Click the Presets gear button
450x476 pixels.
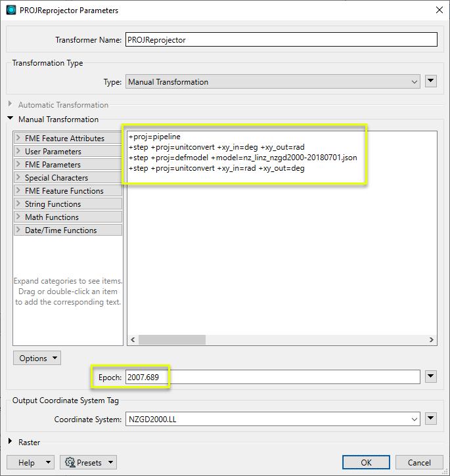(x=88, y=462)
